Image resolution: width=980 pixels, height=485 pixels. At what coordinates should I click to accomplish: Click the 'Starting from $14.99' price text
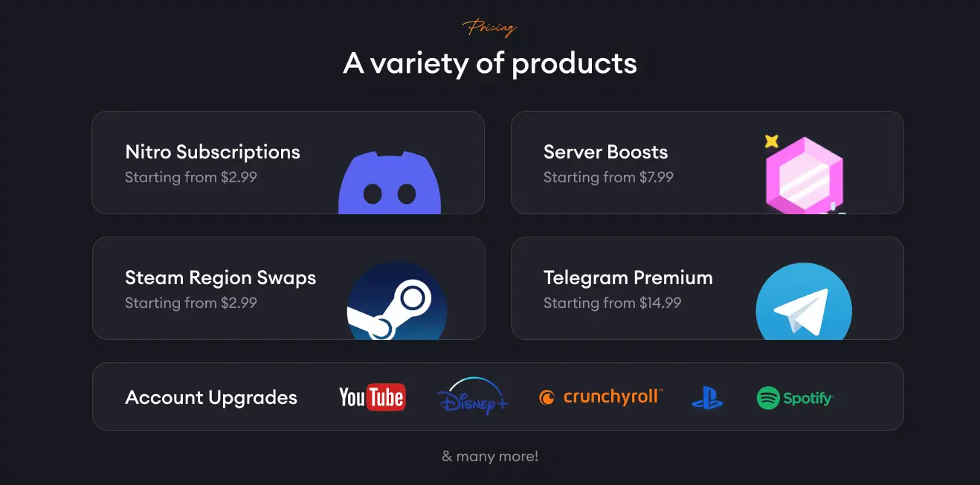pyautogui.click(x=612, y=303)
